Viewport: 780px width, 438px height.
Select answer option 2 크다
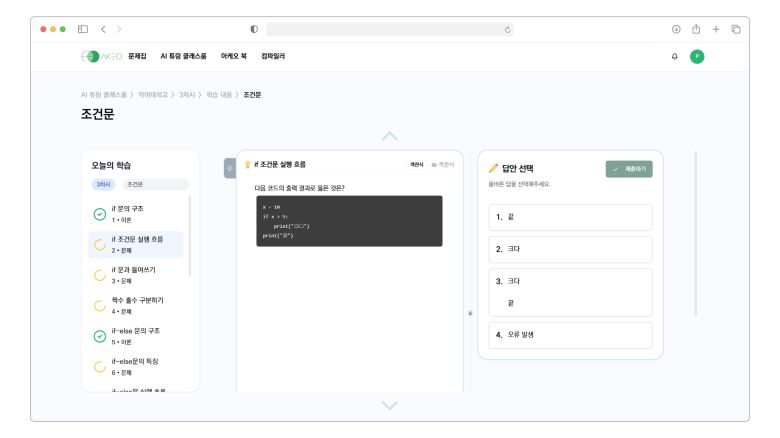pos(571,249)
